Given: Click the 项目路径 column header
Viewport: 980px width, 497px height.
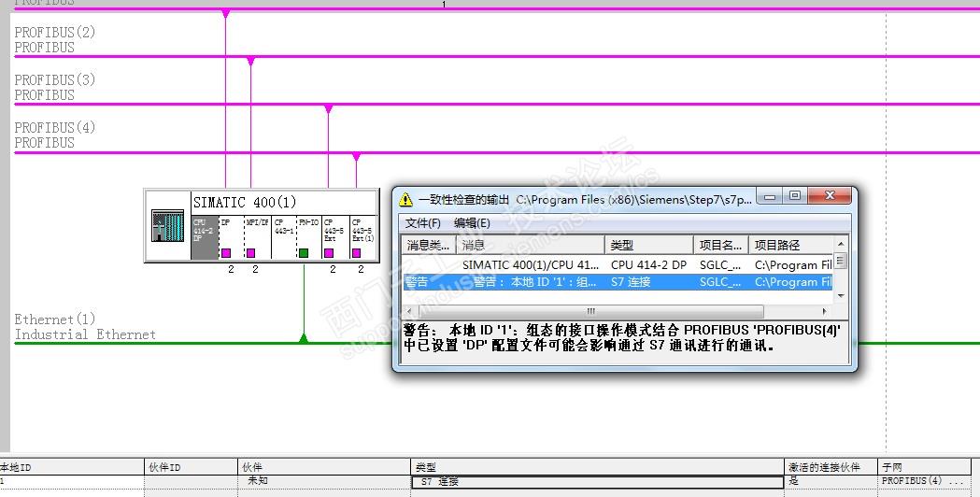Looking at the screenshot, I should 790,245.
